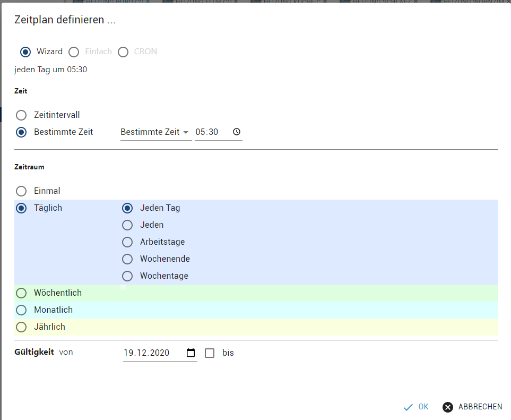
Task: Select the Wizard mode radio button
Action: [x=25, y=52]
